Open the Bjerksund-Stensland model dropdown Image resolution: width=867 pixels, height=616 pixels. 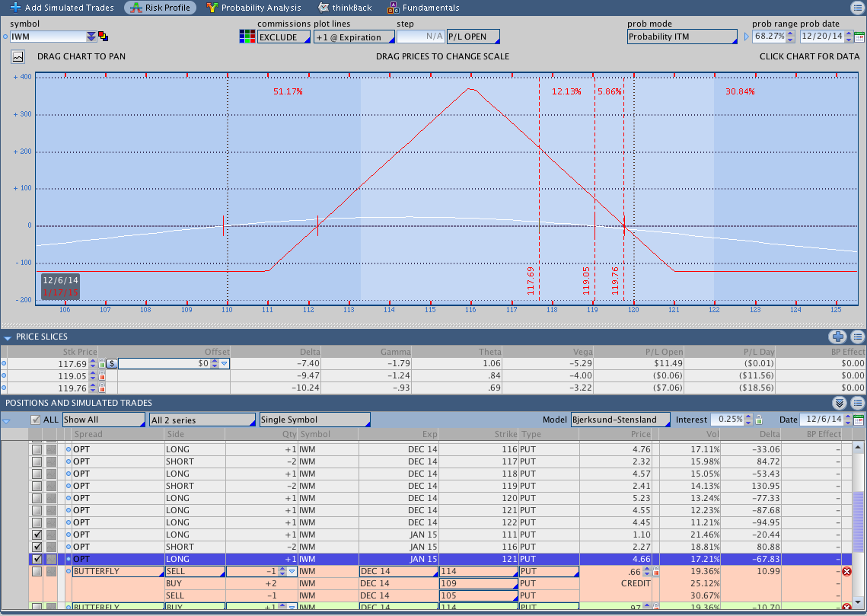pos(620,420)
